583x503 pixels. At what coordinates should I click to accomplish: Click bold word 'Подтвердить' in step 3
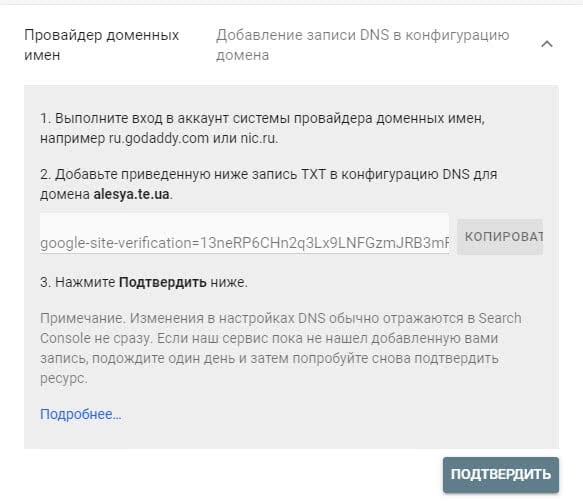pos(162,282)
